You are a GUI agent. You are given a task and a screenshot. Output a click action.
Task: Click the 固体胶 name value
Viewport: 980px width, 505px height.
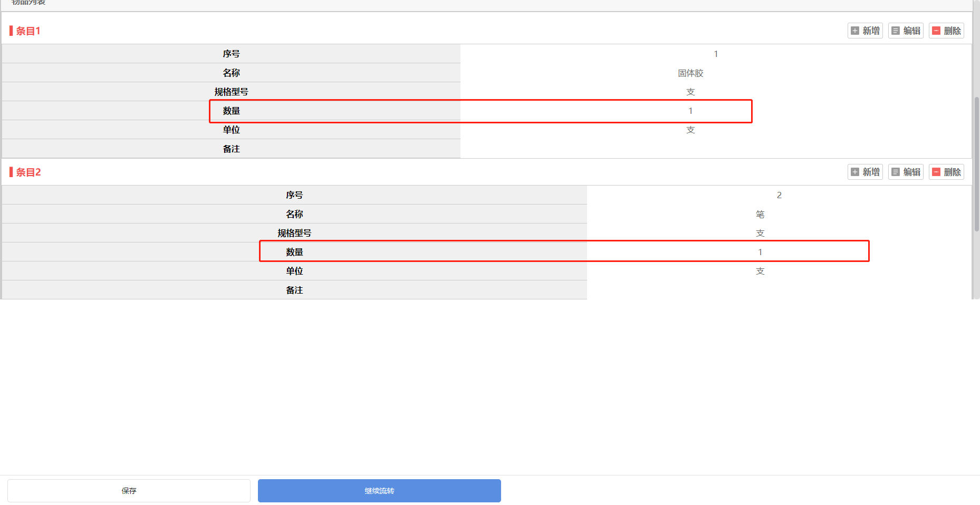pos(690,73)
